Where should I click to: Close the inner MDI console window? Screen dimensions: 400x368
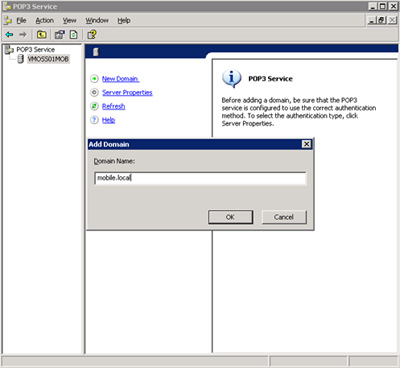tap(392, 20)
